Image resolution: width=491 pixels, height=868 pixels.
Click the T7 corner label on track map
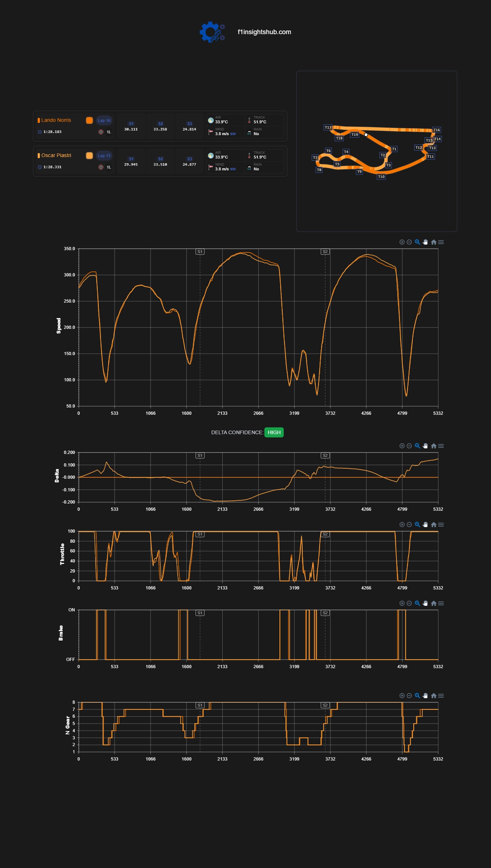(x=315, y=157)
